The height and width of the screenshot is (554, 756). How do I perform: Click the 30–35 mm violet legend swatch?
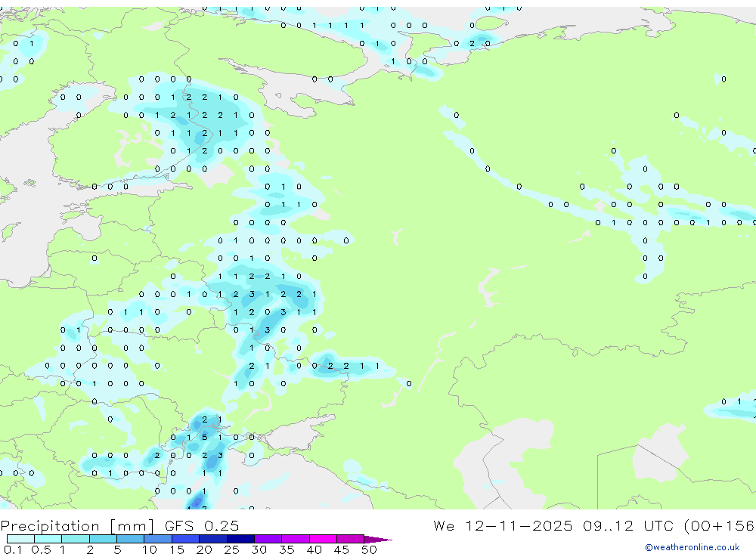click(268, 539)
